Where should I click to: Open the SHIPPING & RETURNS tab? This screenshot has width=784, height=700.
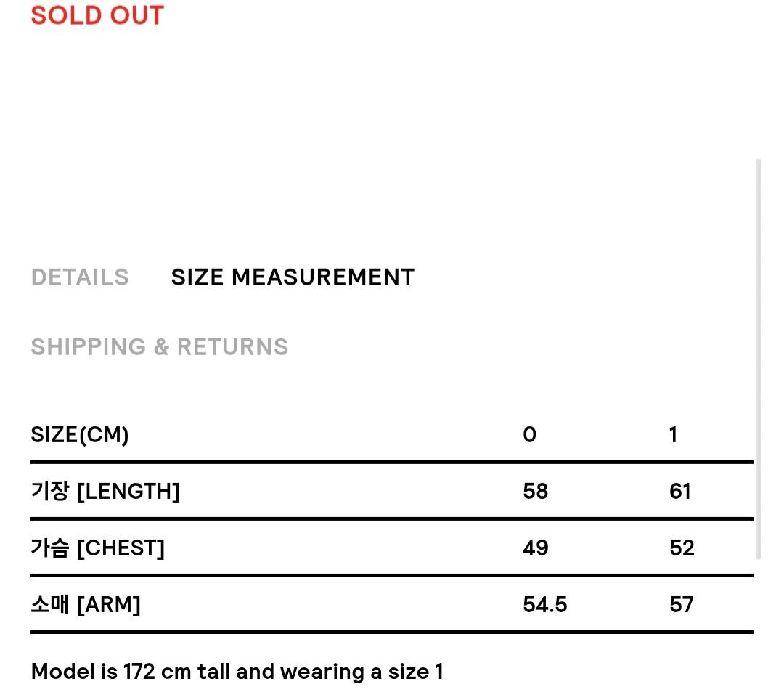pos(160,346)
